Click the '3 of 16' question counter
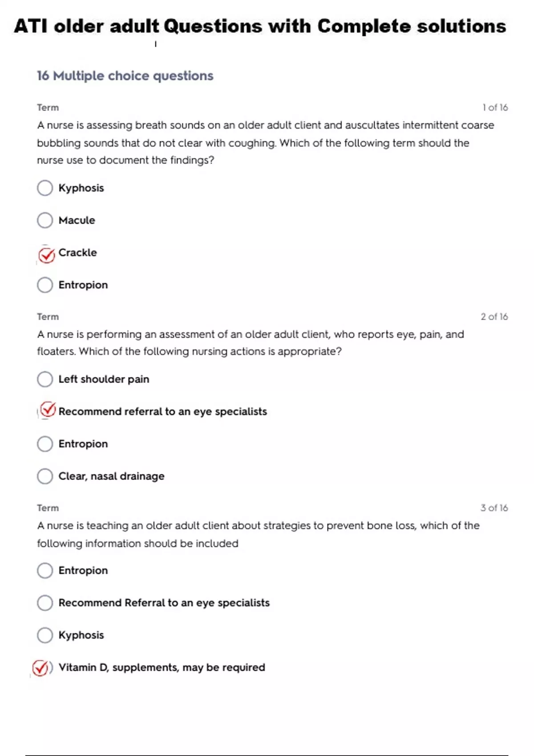 point(494,508)
